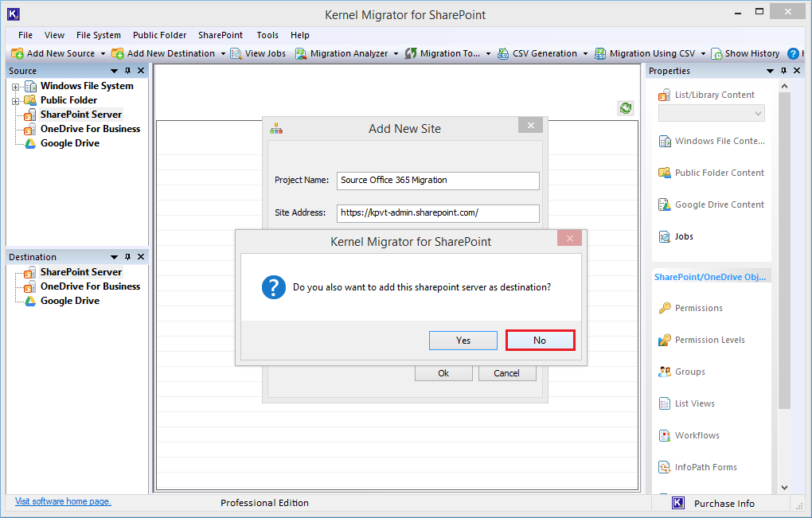Select the SharePoint Server destination icon
Screen dimensions: 812x518
tap(30, 272)
